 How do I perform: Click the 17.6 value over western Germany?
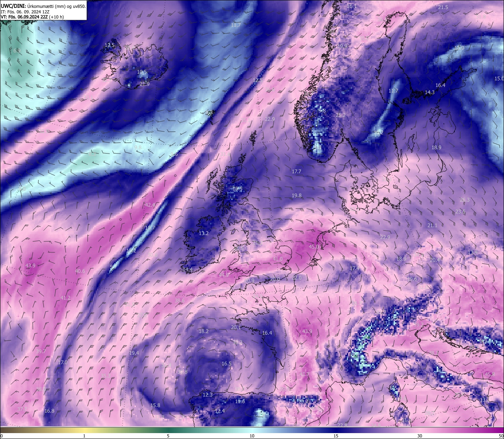[x=354, y=268]
